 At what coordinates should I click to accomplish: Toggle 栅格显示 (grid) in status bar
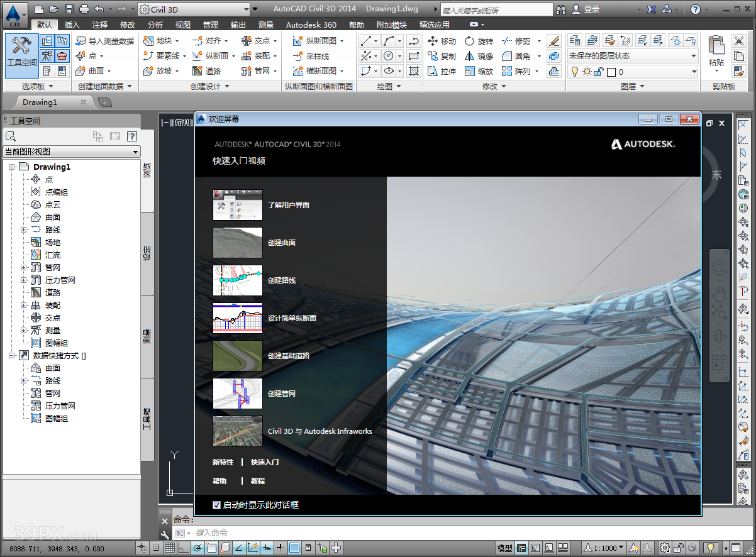click(170, 548)
